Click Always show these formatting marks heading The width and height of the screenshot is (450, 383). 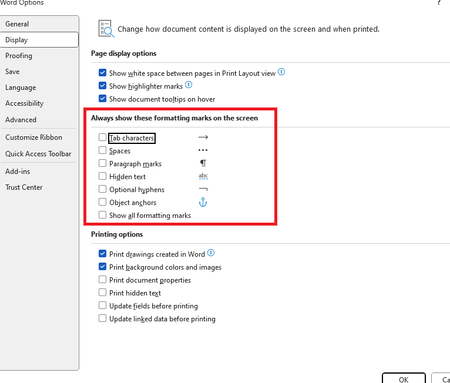pyautogui.click(x=175, y=118)
